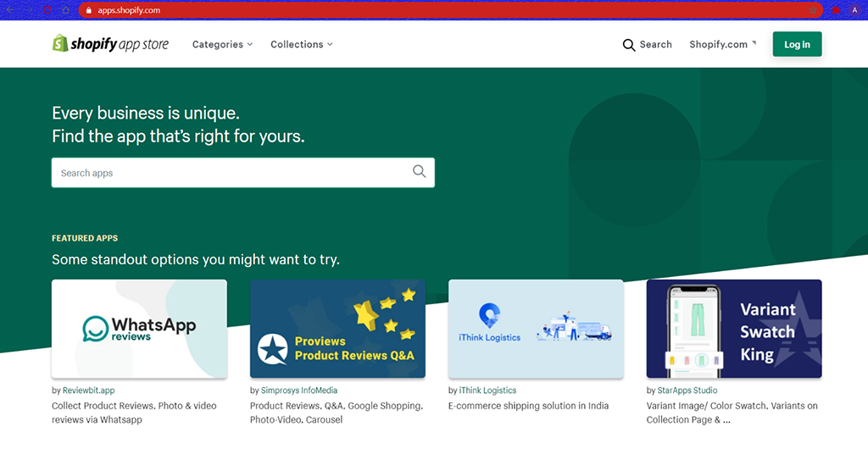Open the Shopify.com dropdown

pyautogui.click(x=722, y=44)
